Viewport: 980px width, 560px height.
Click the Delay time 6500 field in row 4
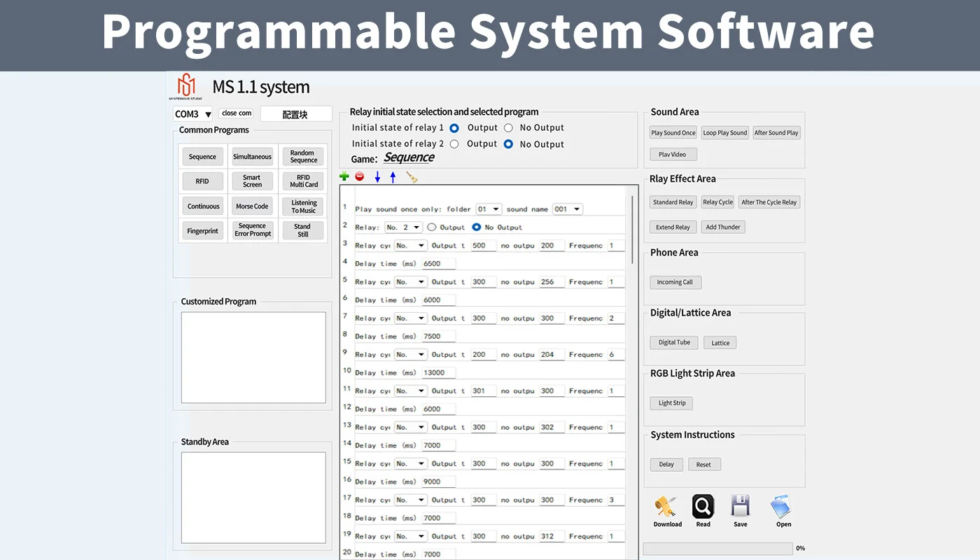438,264
